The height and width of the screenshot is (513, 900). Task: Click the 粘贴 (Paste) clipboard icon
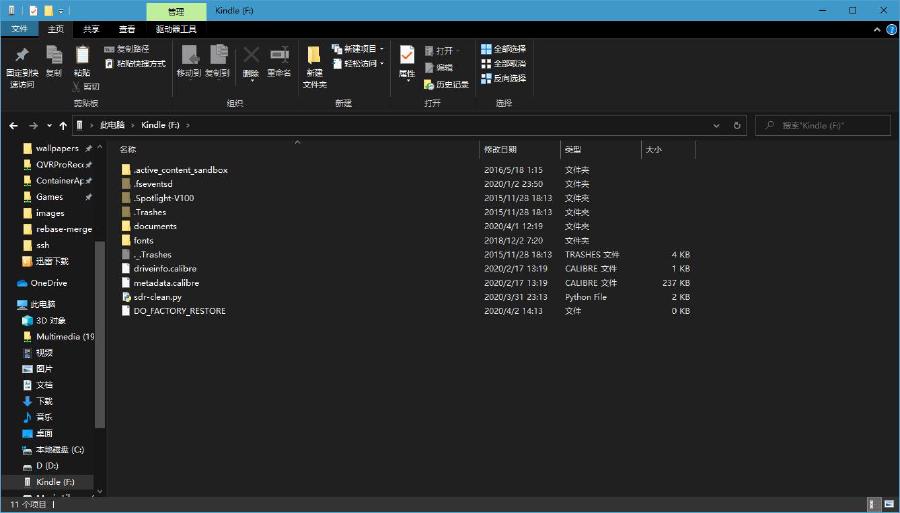(82, 56)
